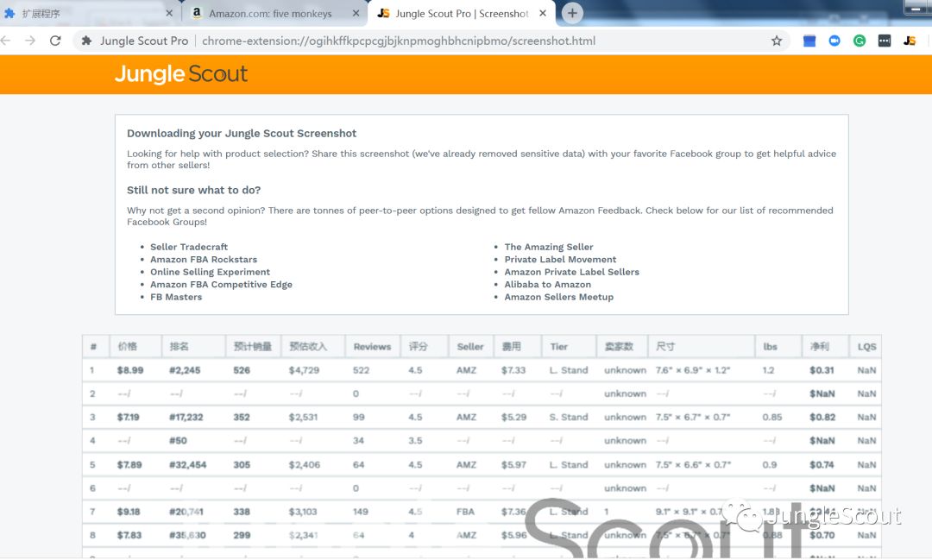The width and height of the screenshot is (932, 560).
Task: Click the forward navigation arrow
Action: tap(30, 41)
